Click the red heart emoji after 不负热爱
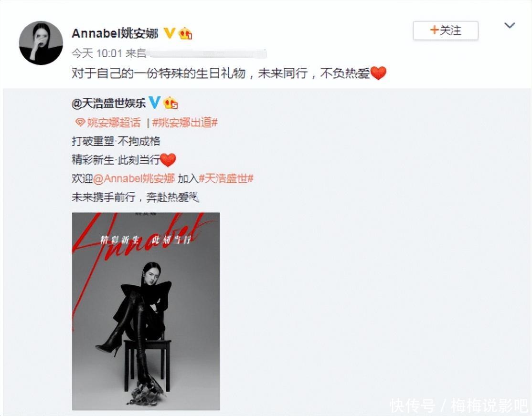 tap(378, 73)
